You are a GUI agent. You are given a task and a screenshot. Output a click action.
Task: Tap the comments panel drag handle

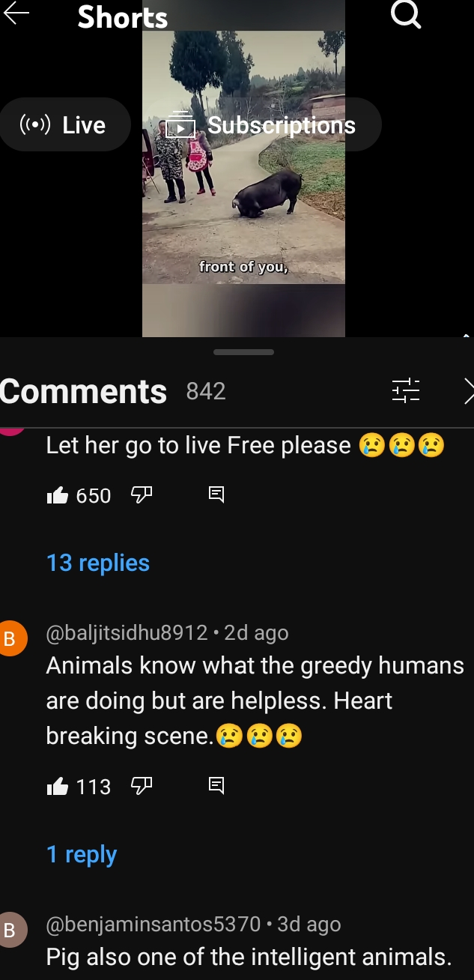coord(243,352)
